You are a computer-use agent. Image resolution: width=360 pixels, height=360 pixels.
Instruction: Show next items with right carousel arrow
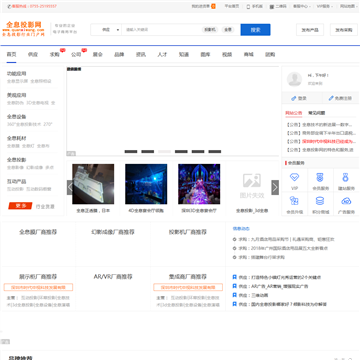[275, 187]
